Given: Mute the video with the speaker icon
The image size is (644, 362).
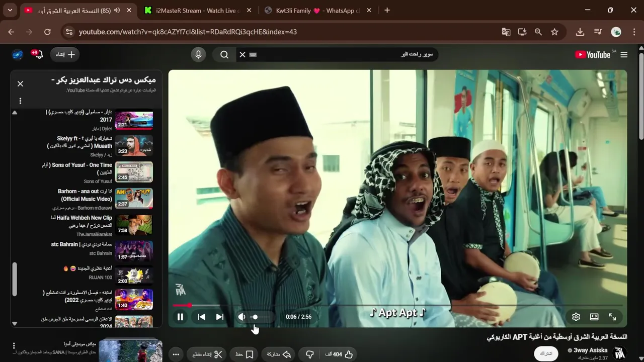Looking at the screenshot, I should (x=242, y=317).
